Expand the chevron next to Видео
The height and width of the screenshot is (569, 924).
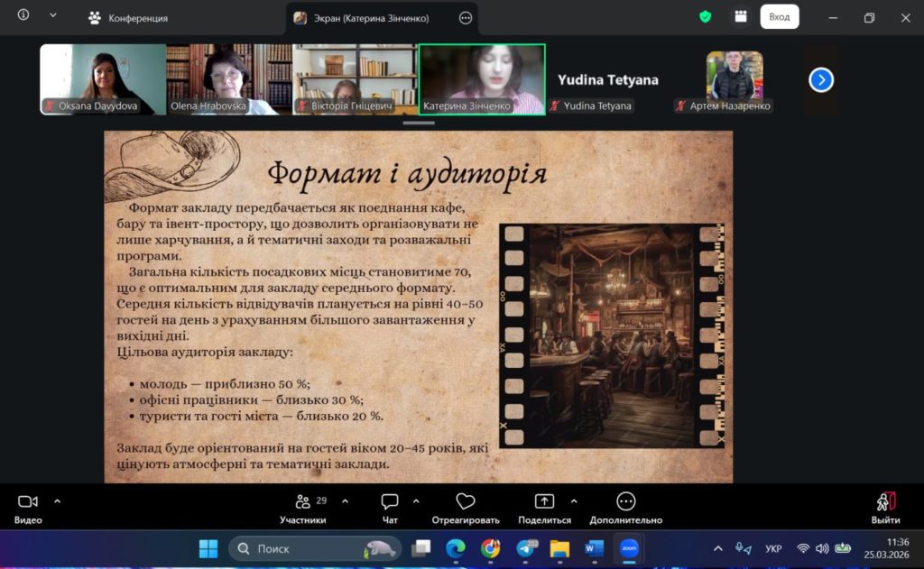(57, 500)
